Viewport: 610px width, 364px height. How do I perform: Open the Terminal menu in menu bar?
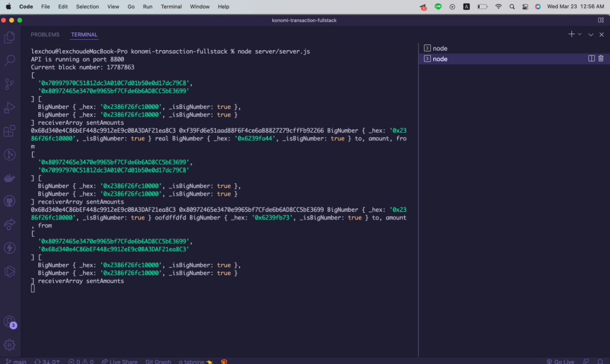point(171,7)
